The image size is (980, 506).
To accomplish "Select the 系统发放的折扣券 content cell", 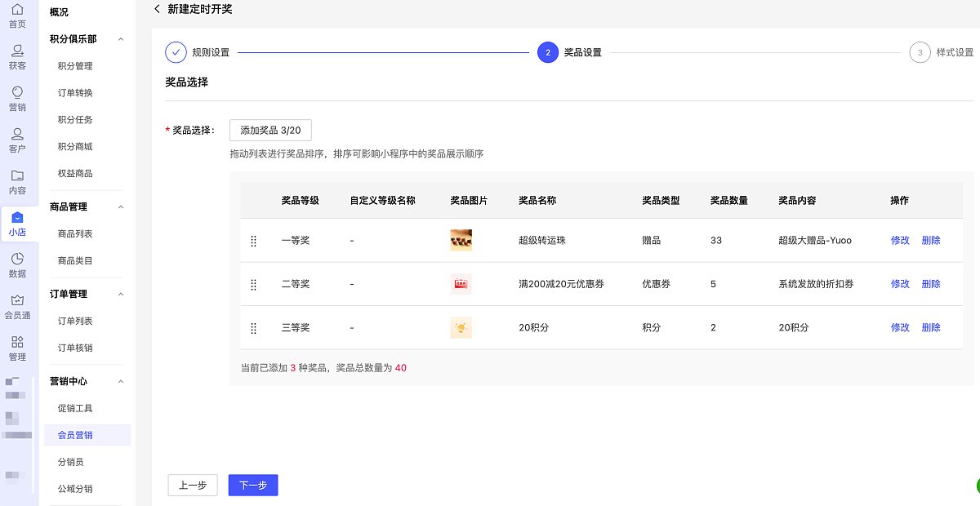I will [816, 284].
